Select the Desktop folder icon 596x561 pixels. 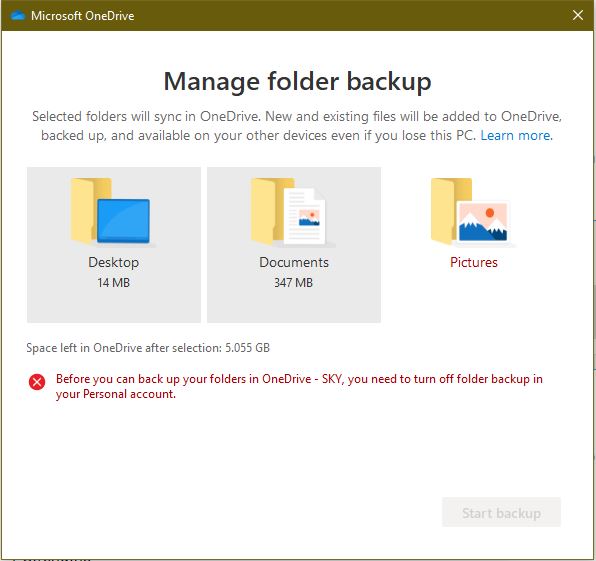(111, 211)
